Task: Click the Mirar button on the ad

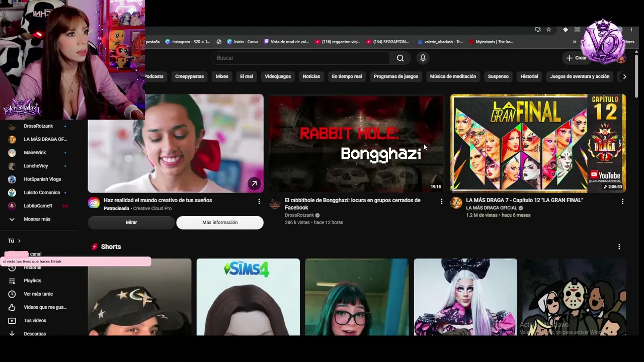Action: (x=131, y=222)
